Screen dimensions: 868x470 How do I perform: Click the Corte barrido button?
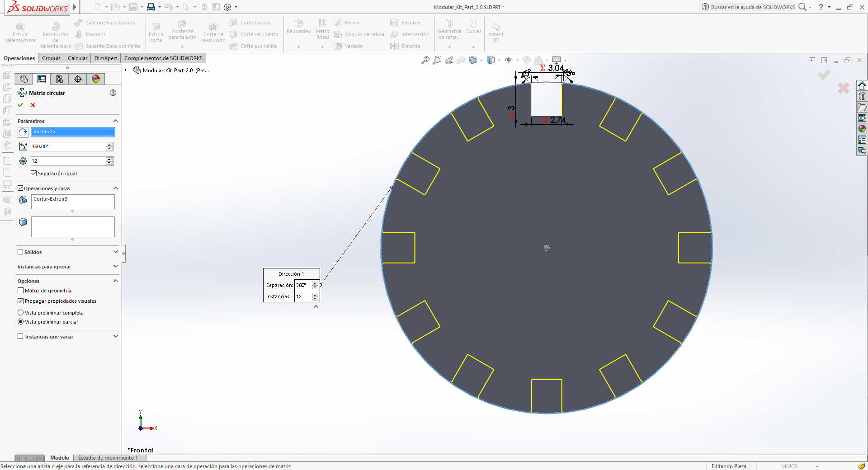(x=250, y=23)
